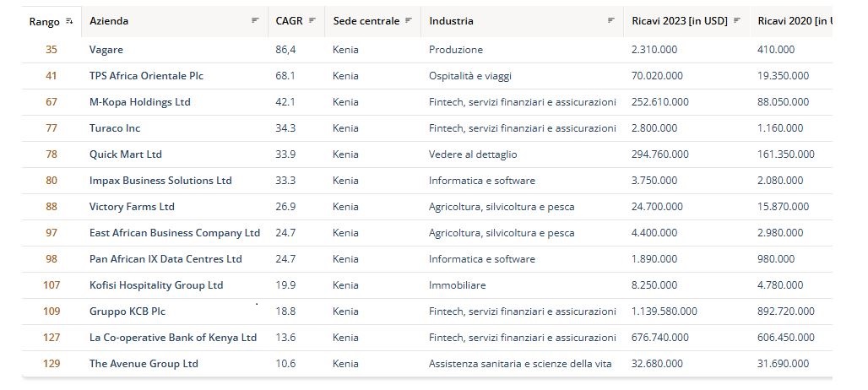The height and width of the screenshot is (390, 868).
Task: Click the Gruppo KCB Plc name
Action: click(x=127, y=311)
